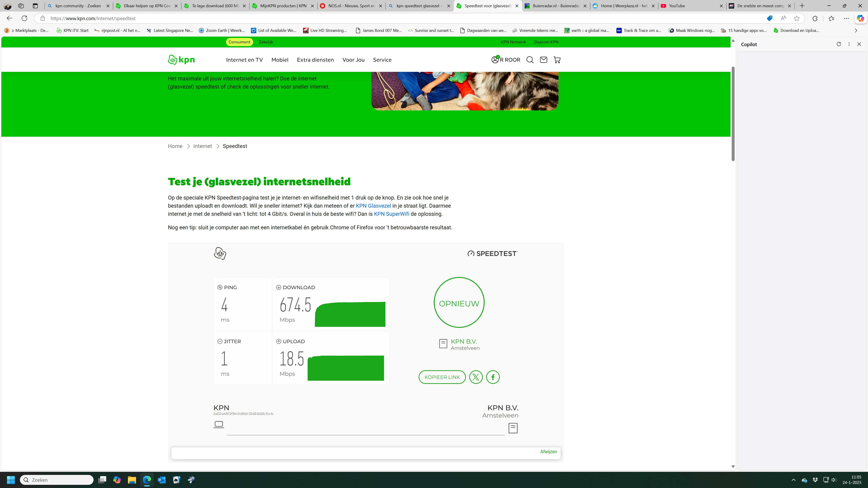Expand the bookmarks bar overflow chevron
This screenshot has width=868, height=488.
click(856, 30)
